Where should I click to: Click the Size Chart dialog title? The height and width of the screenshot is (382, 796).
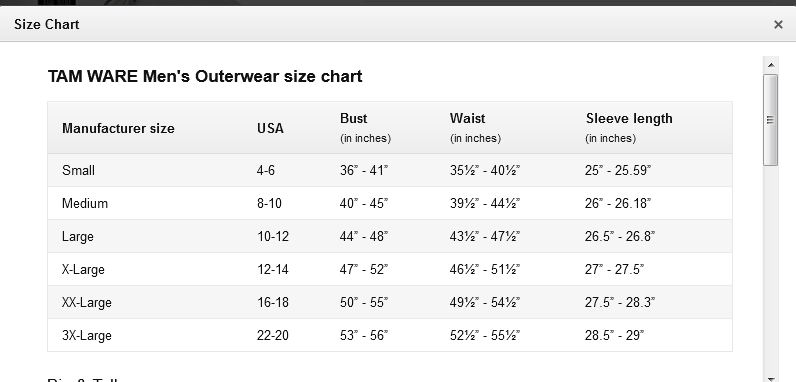[x=47, y=24]
